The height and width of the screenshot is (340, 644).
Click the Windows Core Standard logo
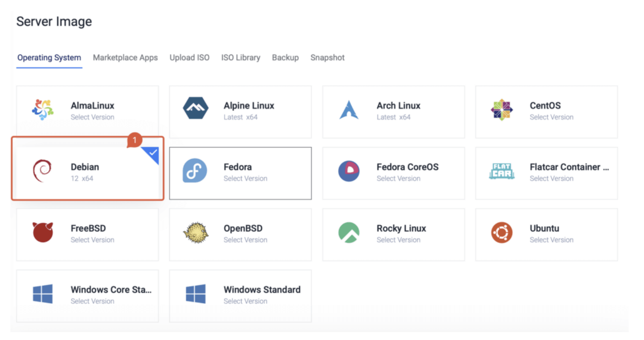click(x=43, y=294)
